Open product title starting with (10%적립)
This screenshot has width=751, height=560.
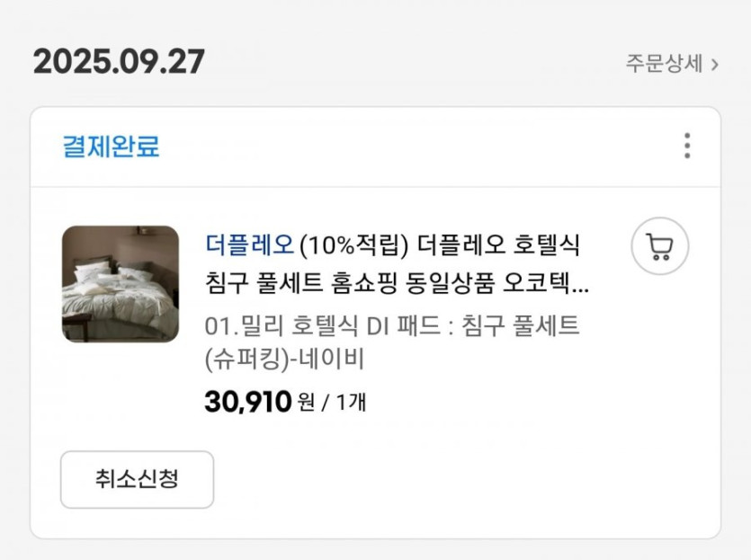[x=353, y=244]
